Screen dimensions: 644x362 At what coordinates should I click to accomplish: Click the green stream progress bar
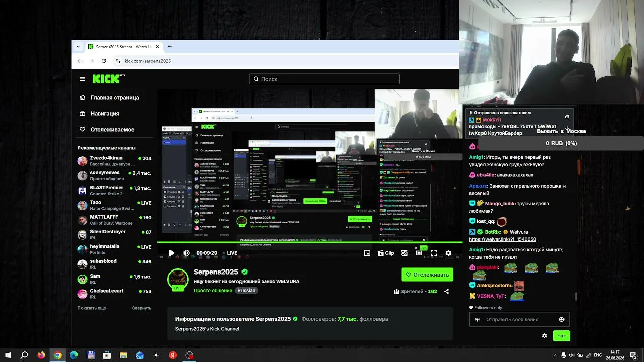point(310,242)
